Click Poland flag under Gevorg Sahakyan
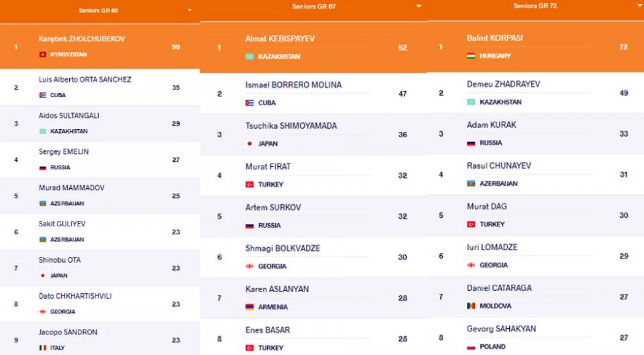 point(471,347)
